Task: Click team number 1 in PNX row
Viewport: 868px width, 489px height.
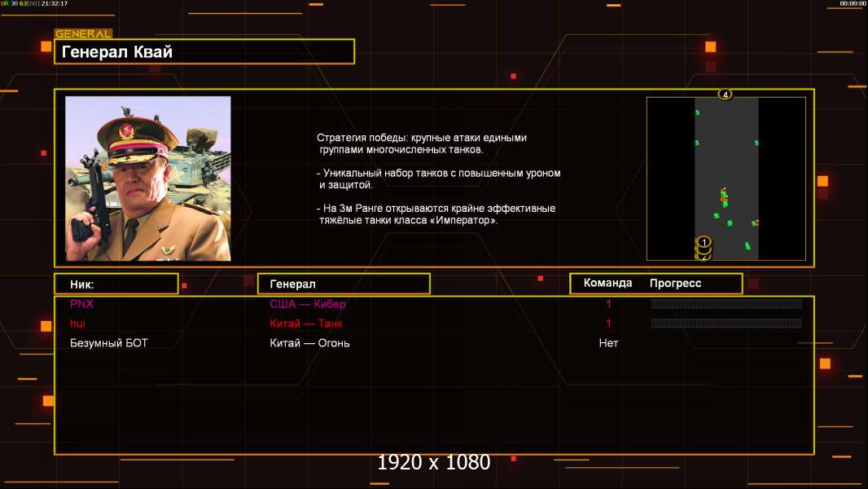Action: click(608, 303)
